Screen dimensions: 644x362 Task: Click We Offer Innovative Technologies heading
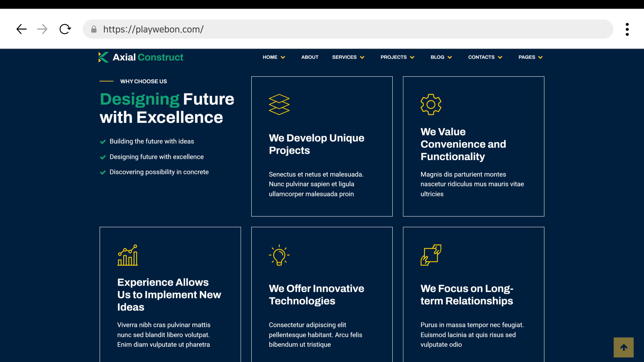[x=316, y=294]
